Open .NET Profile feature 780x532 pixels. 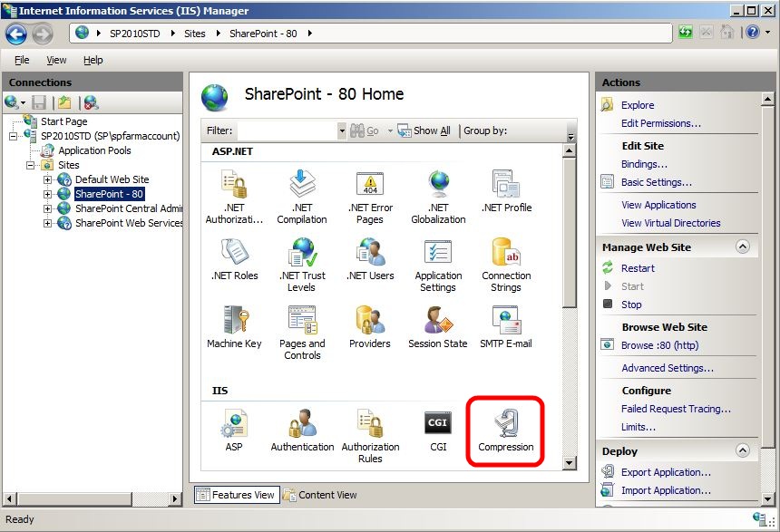506,191
